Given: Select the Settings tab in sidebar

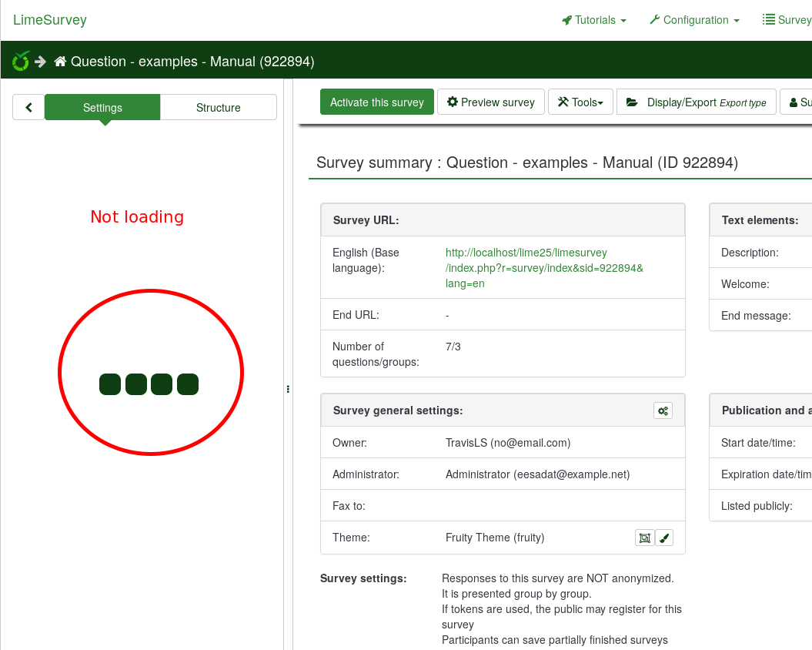Looking at the screenshot, I should point(102,108).
